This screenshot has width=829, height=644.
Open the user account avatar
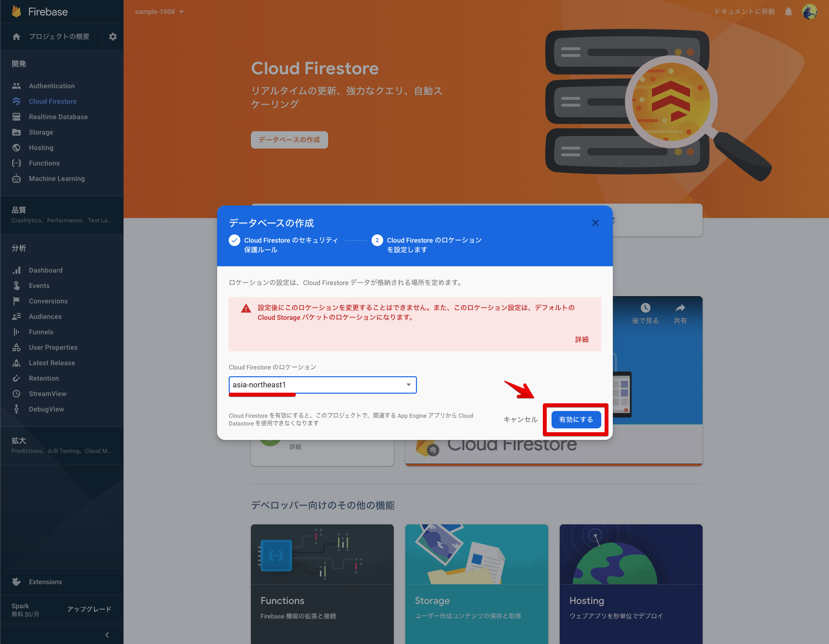pos(810,12)
